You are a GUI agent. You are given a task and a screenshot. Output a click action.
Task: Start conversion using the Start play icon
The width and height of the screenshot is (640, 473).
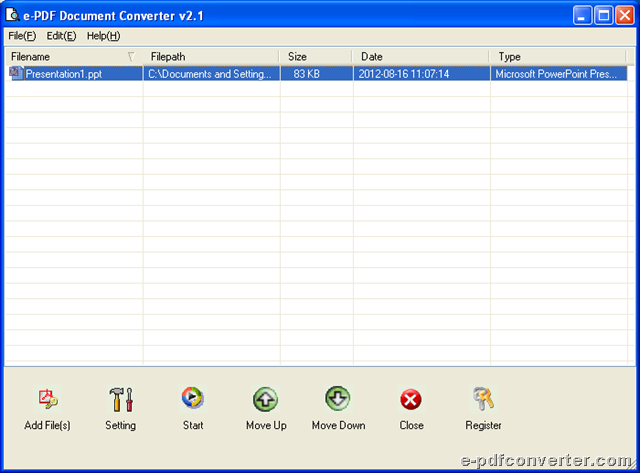(193, 398)
